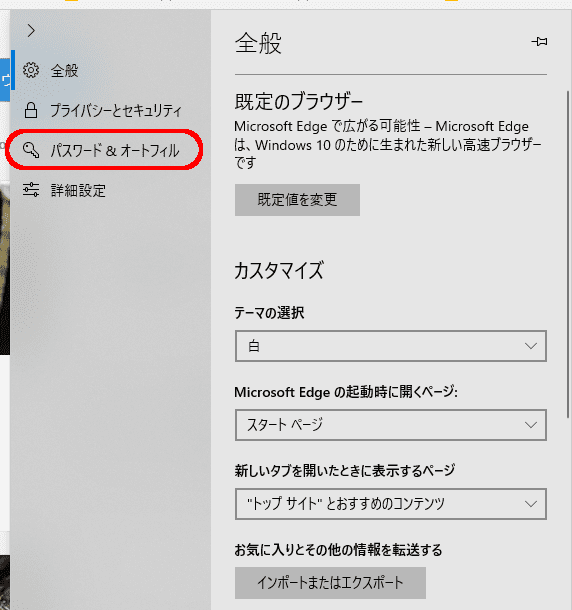Open the new tab page dropdown showing トップ サイト
Screen dimensions: 572x610
(391, 504)
